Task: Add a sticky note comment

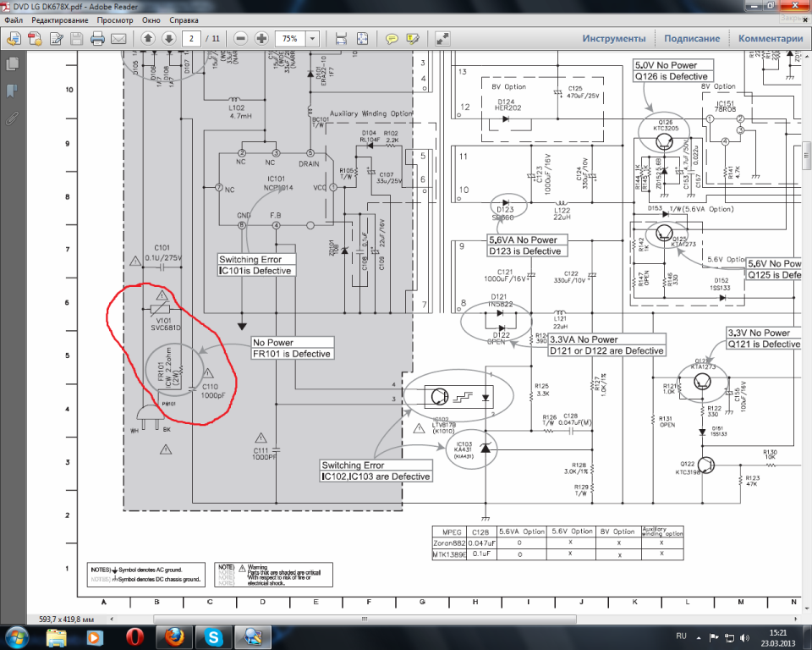Action: (x=392, y=39)
